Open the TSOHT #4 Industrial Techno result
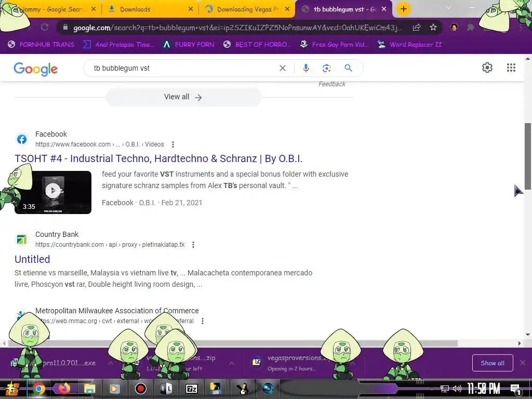This screenshot has width=532, height=399. point(158,159)
